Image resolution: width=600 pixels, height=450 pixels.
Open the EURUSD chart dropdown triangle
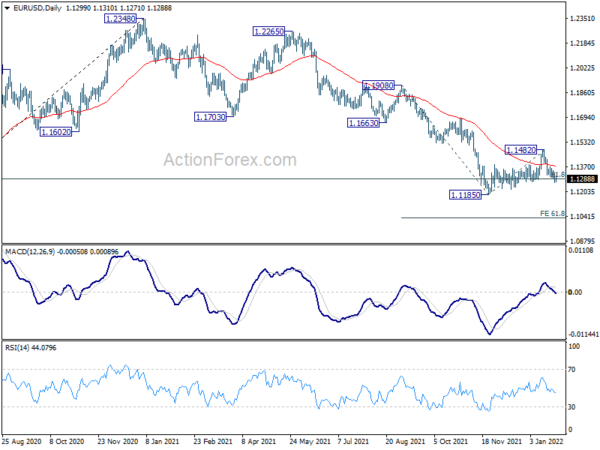tap(7, 8)
